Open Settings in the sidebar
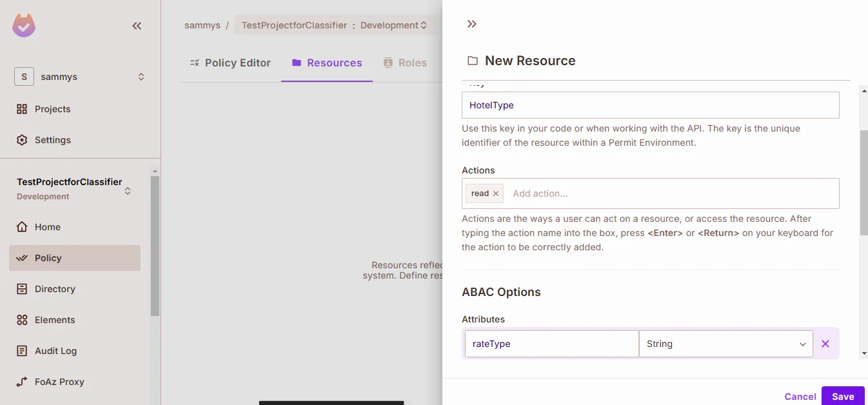This screenshot has height=405, width=868. [x=52, y=140]
